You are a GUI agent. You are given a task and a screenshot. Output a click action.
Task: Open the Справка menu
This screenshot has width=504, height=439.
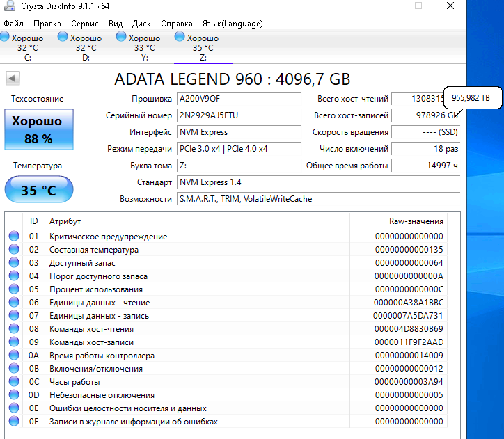(176, 24)
